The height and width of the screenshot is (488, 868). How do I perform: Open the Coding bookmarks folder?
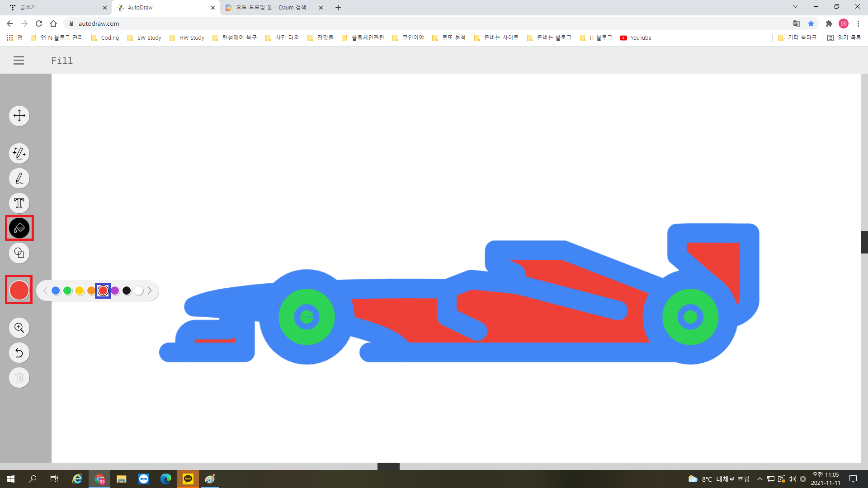pyautogui.click(x=105, y=38)
